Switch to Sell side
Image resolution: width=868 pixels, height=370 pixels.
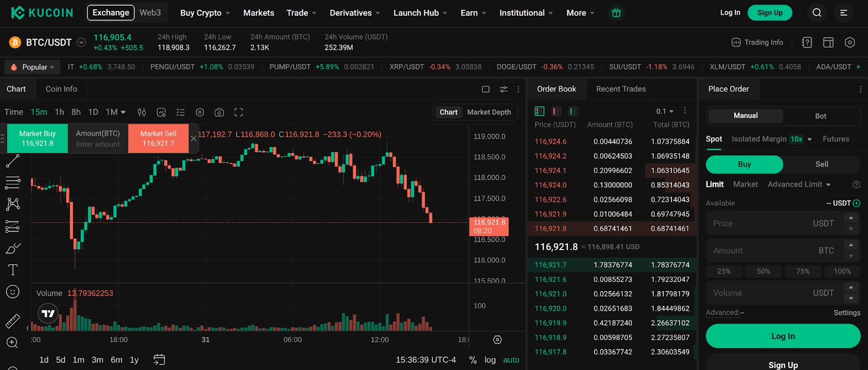pos(822,164)
